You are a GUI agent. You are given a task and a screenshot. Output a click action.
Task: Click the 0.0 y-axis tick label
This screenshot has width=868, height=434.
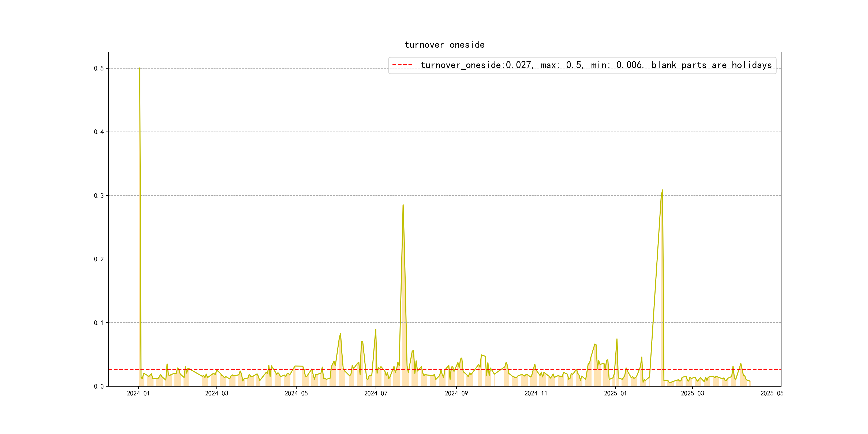99,386
